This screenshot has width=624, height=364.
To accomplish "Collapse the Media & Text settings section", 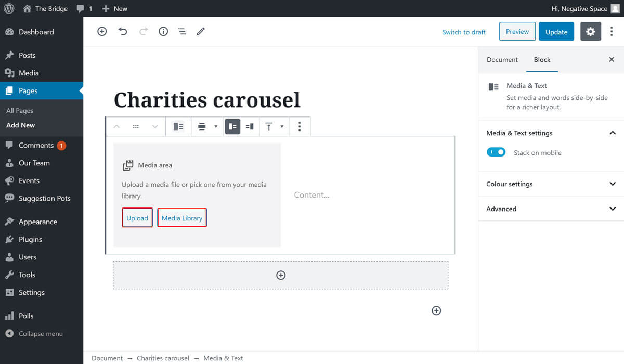I will (612, 133).
